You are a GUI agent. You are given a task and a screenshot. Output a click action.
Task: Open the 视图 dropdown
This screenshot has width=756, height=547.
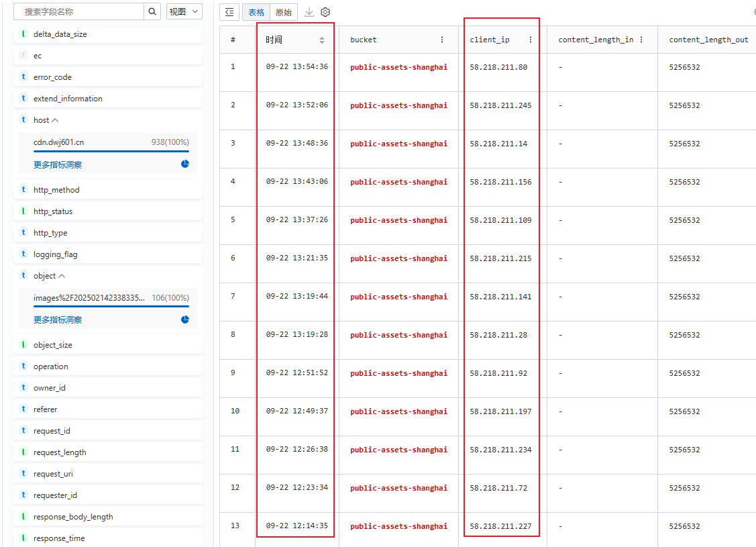click(x=184, y=11)
